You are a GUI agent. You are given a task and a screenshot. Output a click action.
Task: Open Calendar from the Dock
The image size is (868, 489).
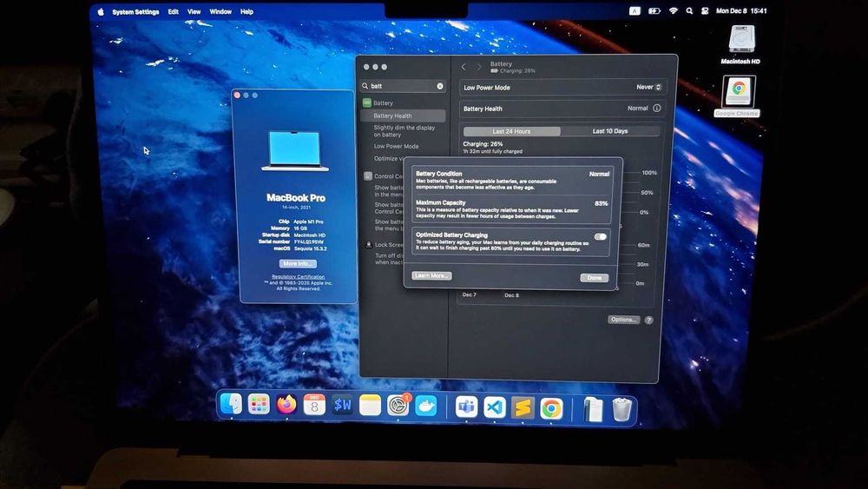pyautogui.click(x=314, y=406)
